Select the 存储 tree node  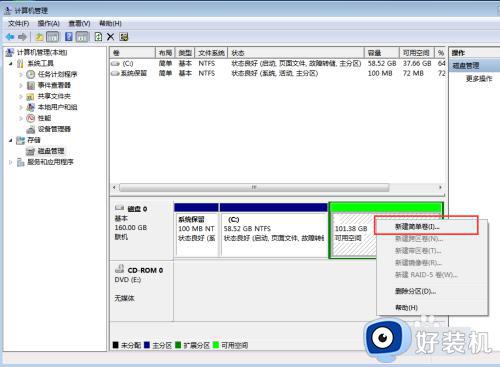(x=34, y=140)
